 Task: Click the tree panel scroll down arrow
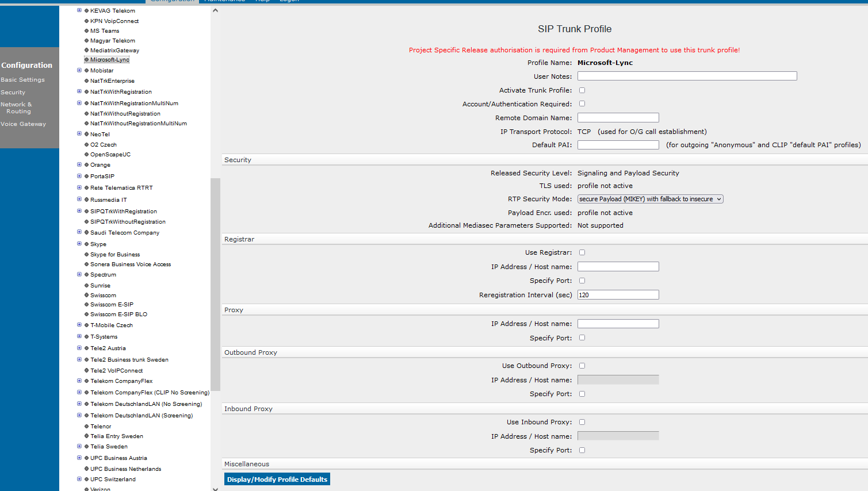click(x=215, y=489)
